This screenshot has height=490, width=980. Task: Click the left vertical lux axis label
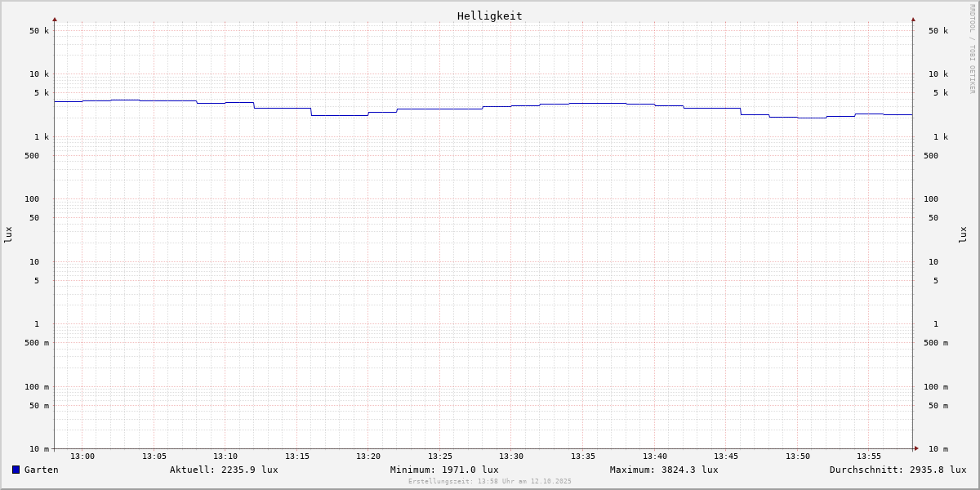[8, 234]
